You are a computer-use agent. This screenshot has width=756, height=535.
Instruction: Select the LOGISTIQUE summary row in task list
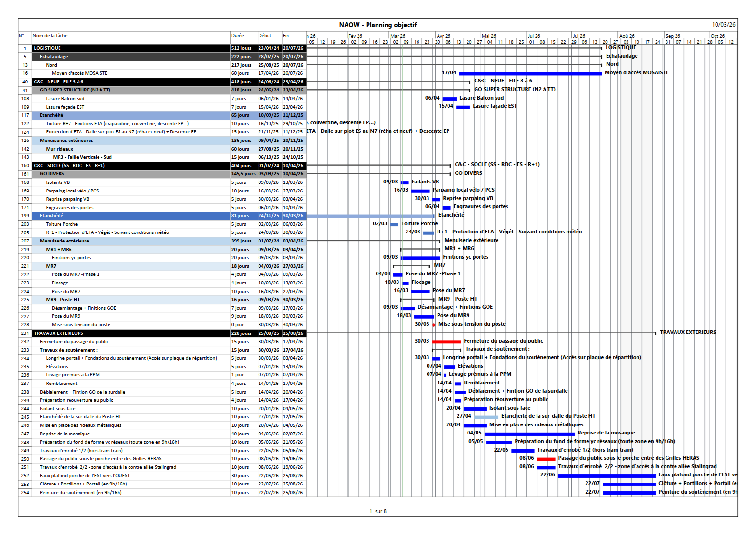(131, 48)
